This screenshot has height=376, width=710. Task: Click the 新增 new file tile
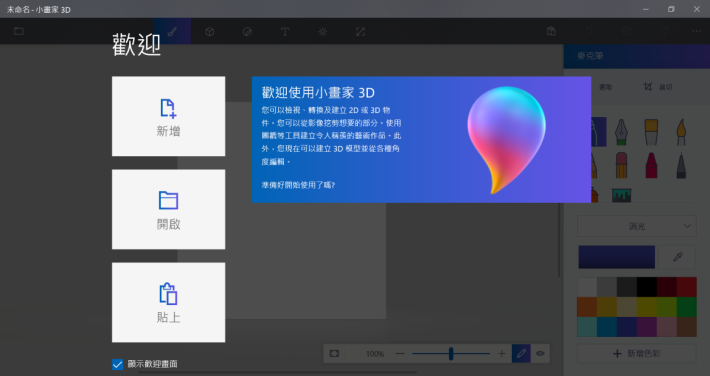point(168,116)
